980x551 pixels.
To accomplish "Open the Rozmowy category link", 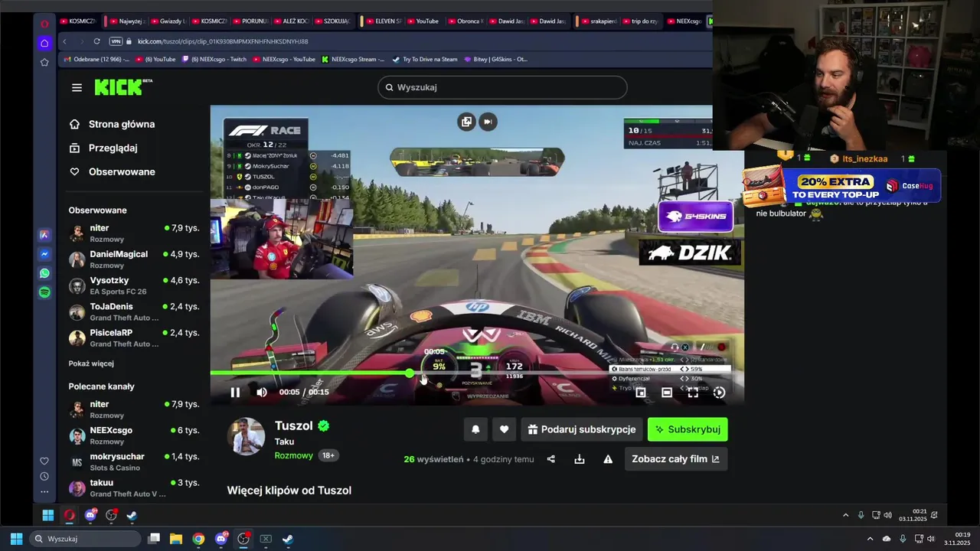I will pyautogui.click(x=294, y=455).
